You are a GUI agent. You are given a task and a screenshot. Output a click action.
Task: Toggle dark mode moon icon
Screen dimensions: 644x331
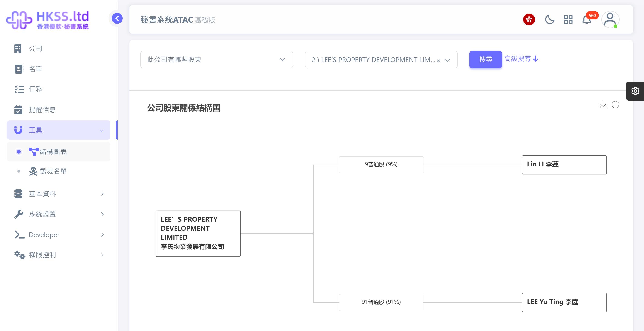click(x=549, y=19)
